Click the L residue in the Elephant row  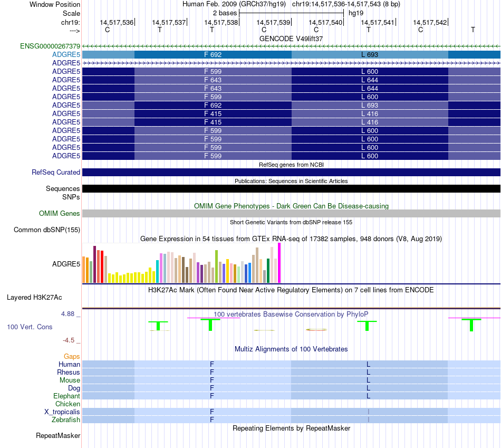369,396
